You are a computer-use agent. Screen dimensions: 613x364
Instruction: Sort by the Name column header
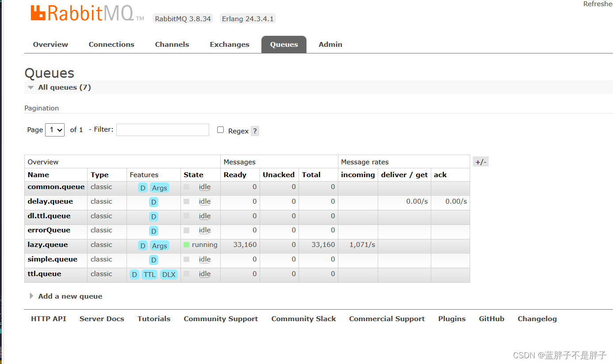(38, 174)
